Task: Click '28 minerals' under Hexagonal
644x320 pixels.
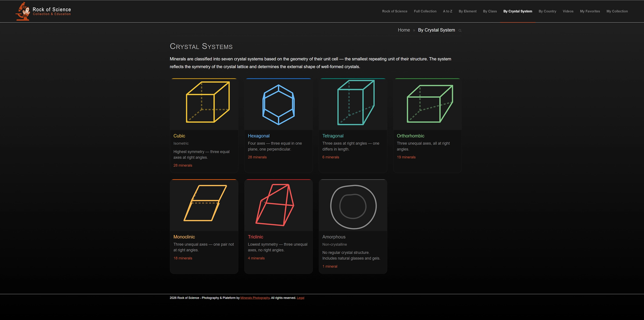Action: point(257,157)
